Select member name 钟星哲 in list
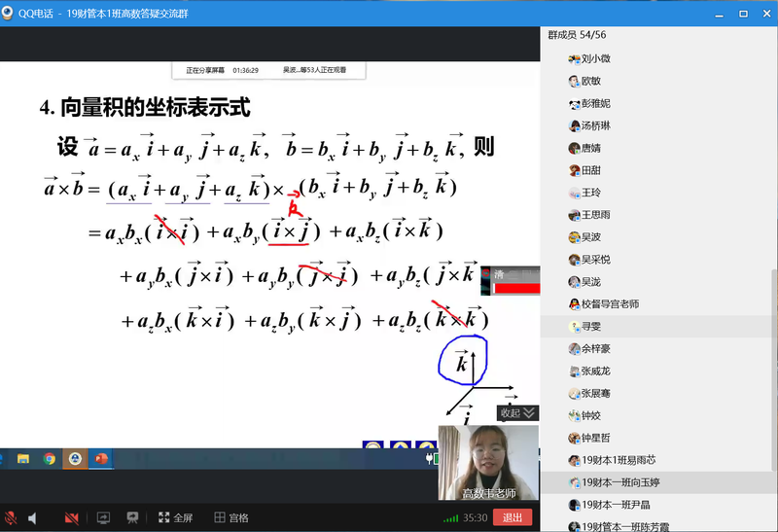 [x=596, y=438]
